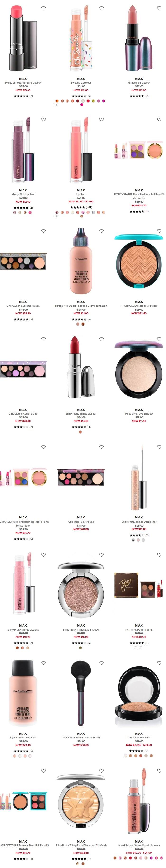The width and height of the screenshot is (166, 868).
Task: Expand additional Lipglass shades with plus
Action: pos(56,216)
